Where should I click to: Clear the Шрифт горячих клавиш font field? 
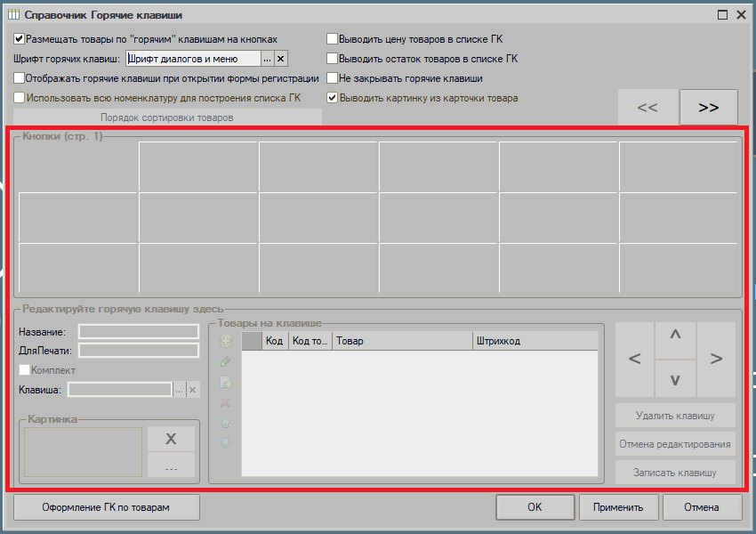click(280, 59)
